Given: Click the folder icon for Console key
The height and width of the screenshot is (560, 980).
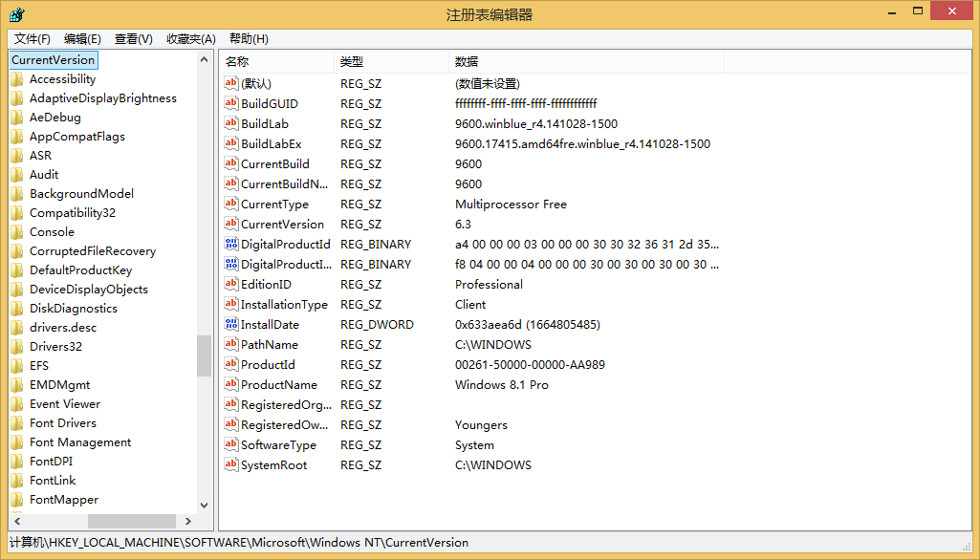Looking at the screenshot, I should click(17, 232).
